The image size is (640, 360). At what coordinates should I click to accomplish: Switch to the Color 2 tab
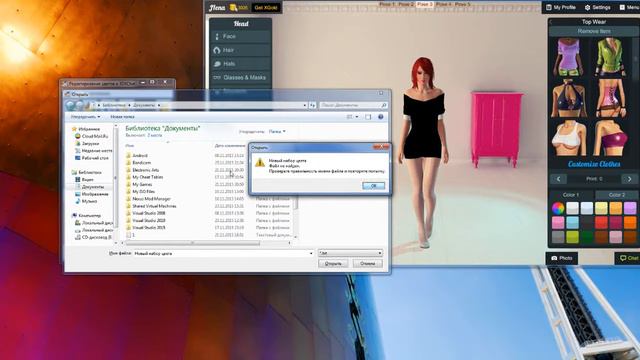click(x=616, y=195)
